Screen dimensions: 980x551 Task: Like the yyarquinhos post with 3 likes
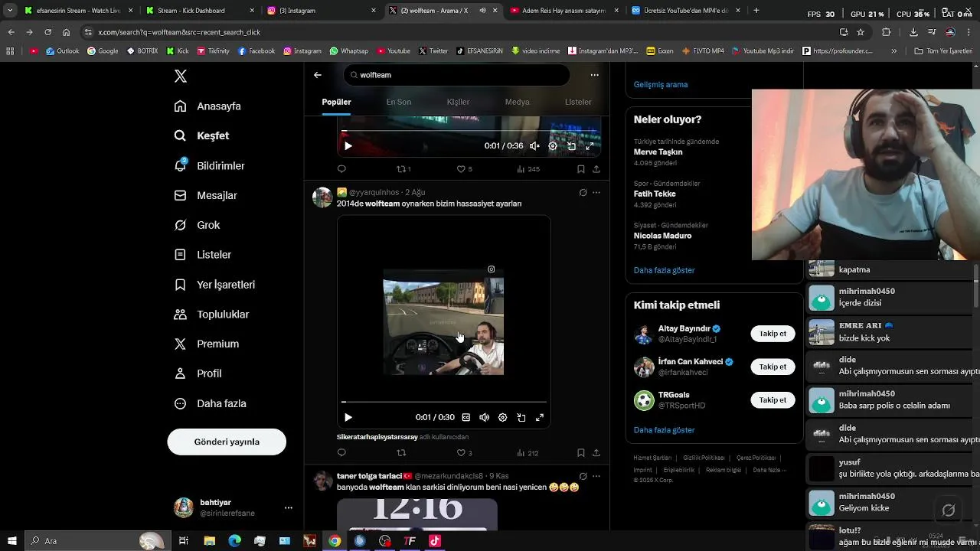tap(464, 453)
